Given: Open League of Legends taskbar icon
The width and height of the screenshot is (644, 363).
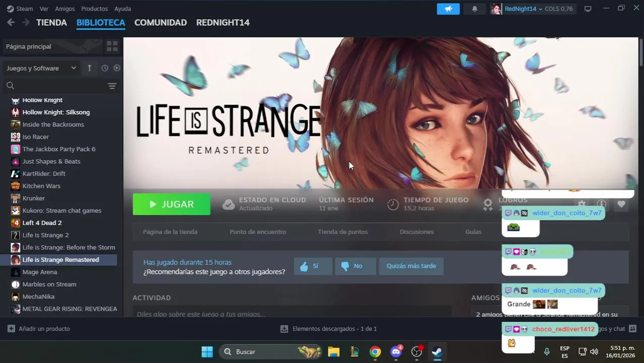Looking at the screenshot, I should [354, 351].
